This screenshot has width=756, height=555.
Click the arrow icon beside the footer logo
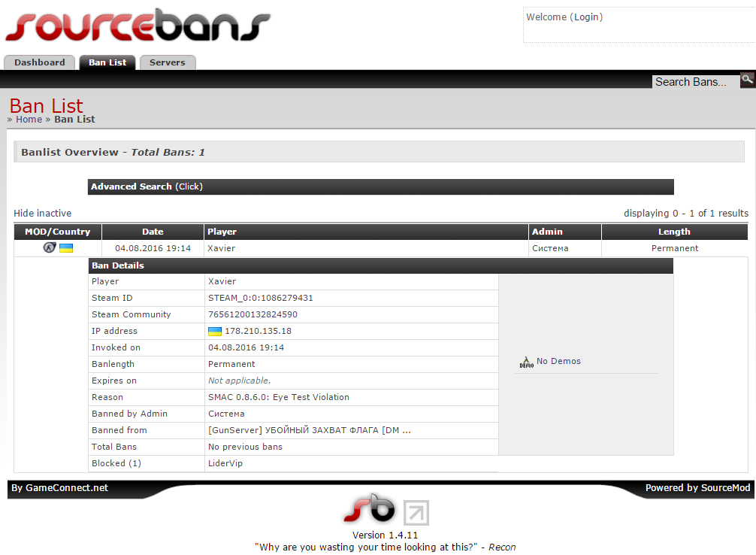click(416, 513)
